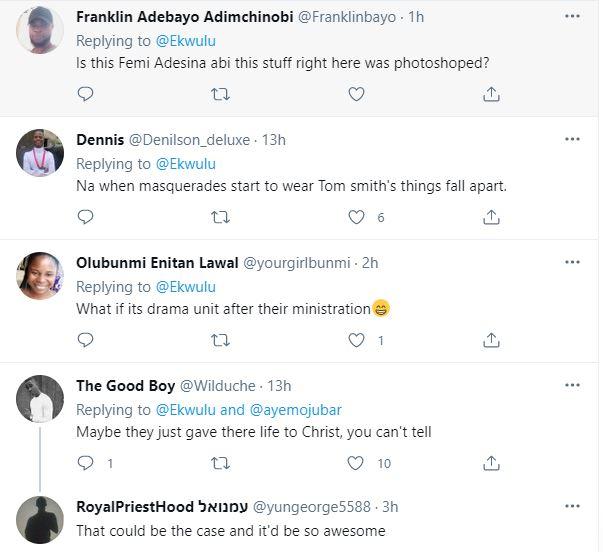Image resolution: width=603 pixels, height=552 pixels.
Task: Share Olubunmi Enitan Lawal's tweet
Action: [x=491, y=340]
